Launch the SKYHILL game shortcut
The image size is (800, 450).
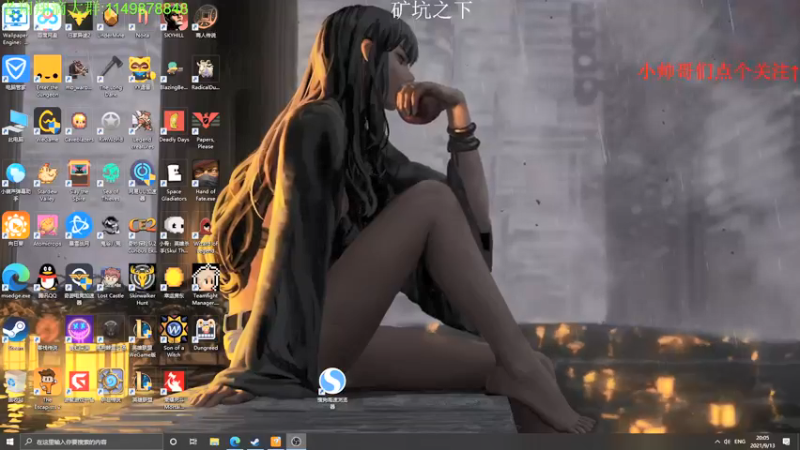point(174,20)
